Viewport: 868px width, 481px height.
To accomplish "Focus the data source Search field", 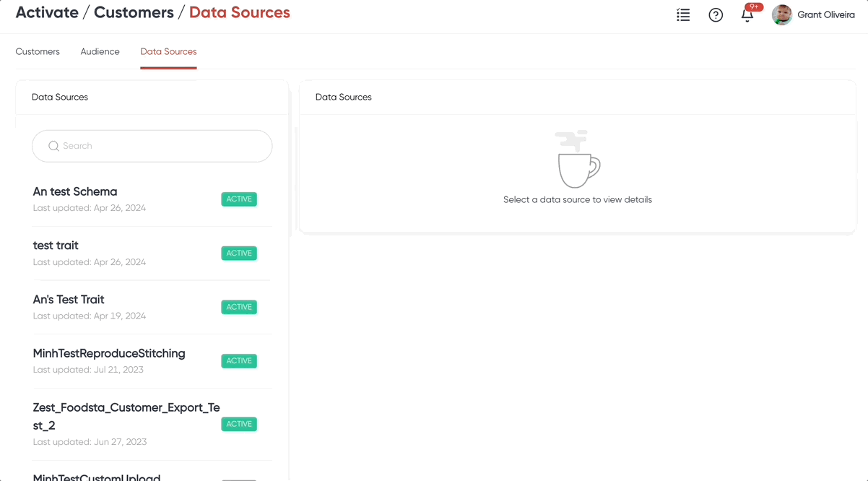I will click(152, 146).
